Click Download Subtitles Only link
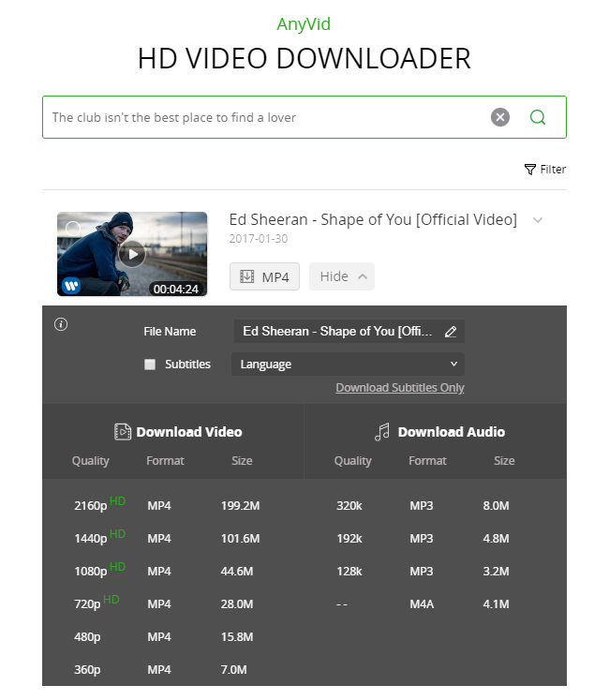 coord(400,388)
